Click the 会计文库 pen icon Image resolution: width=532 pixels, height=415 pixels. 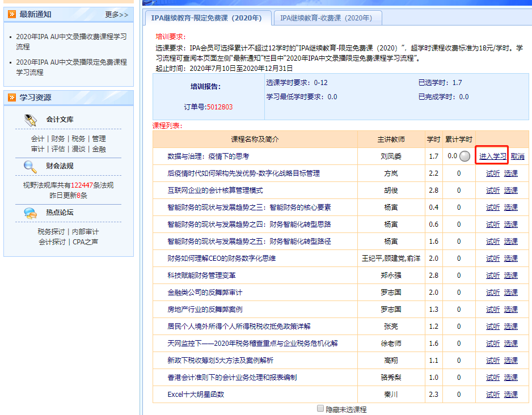pyautogui.click(x=31, y=120)
